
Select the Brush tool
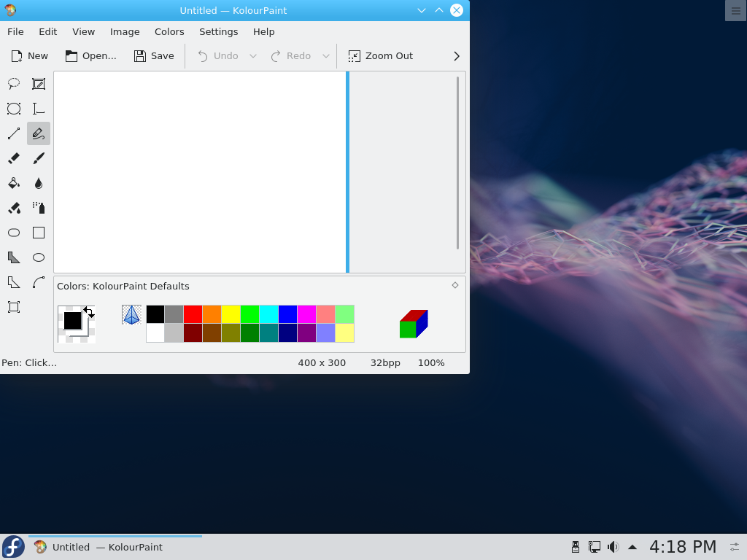pos(39,158)
